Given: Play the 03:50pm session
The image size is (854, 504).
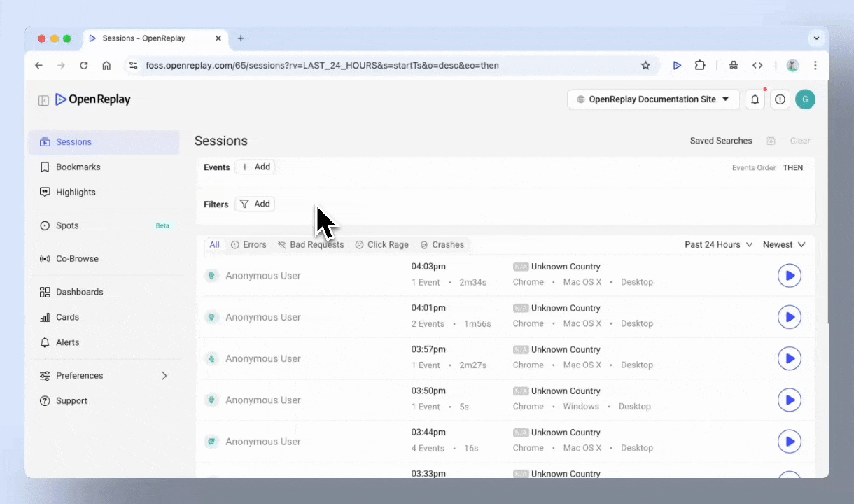Looking at the screenshot, I should (790, 400).
